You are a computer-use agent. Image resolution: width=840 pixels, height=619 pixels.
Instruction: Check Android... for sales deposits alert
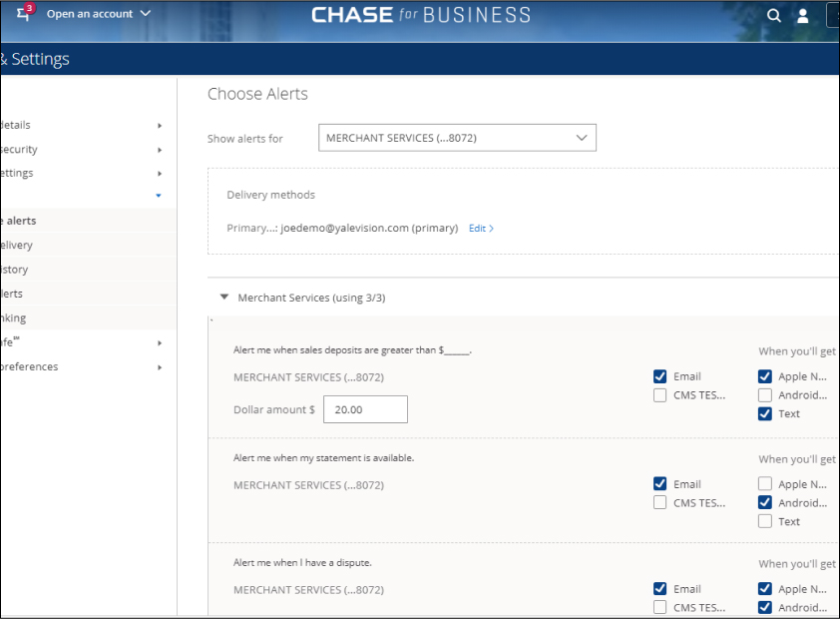pos(765,395)
